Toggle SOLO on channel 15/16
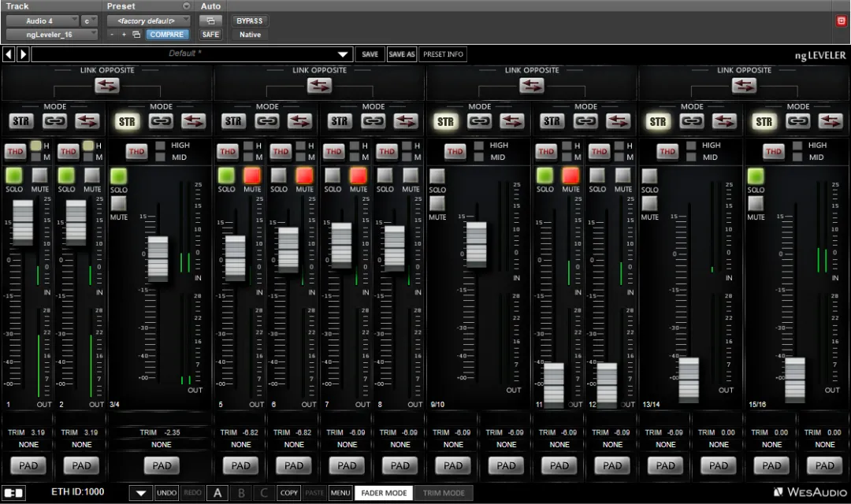Image resolution: width=851 pixels, height=504 pixels. click(x=756, y=176)
